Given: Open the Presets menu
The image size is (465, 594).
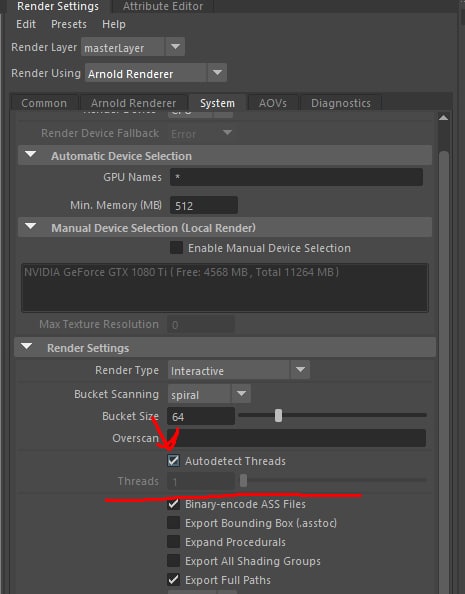Looking at the screenshot, I should point(69,24).
